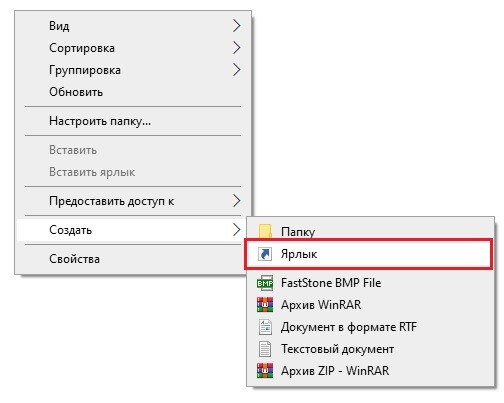Choose Ярлык to create a shortcut

tap(368, 254)
